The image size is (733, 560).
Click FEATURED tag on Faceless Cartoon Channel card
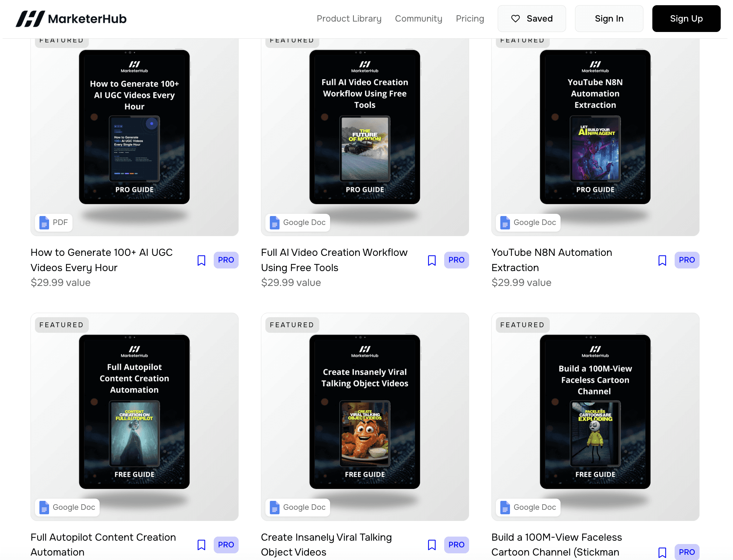[523, 325]
